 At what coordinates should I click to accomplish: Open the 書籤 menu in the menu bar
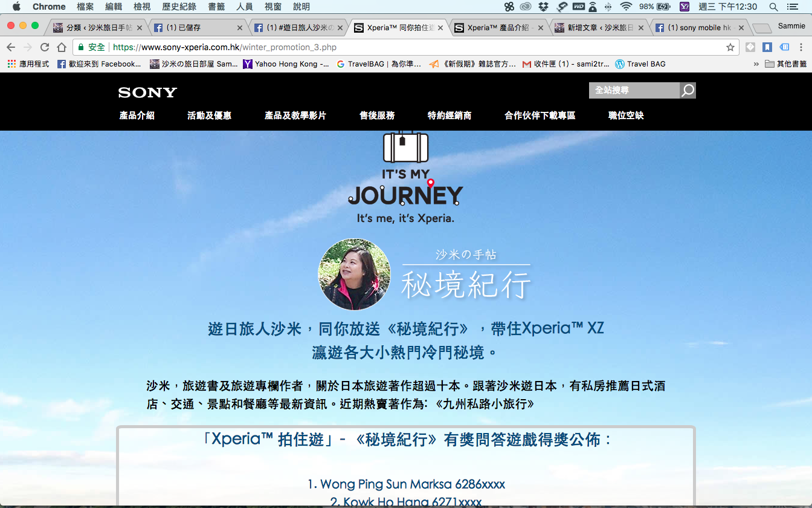click(x=216, y=7)
